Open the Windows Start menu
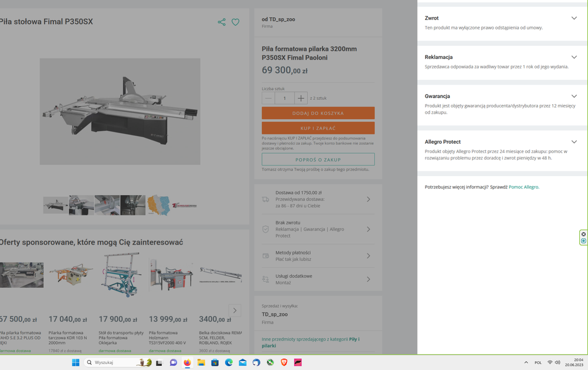 coord(76,362)
